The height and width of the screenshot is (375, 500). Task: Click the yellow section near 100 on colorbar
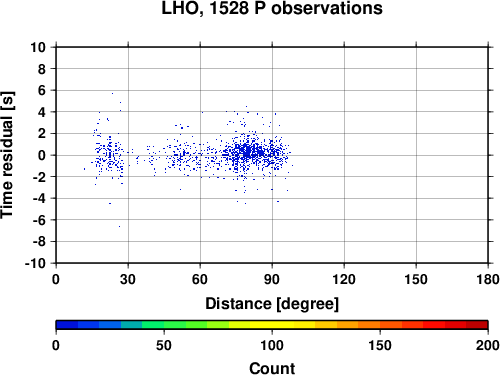(x=272, y=325)
